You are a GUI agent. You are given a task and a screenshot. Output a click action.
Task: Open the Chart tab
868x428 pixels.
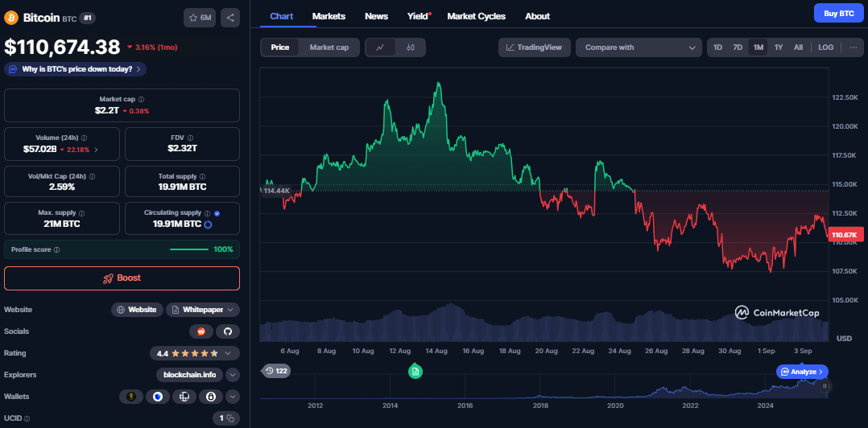pyautogui.click(x=282, y=17)
